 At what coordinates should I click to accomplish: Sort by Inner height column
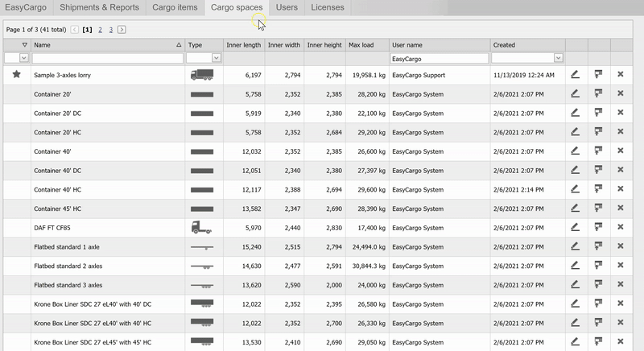click(324, 45)
